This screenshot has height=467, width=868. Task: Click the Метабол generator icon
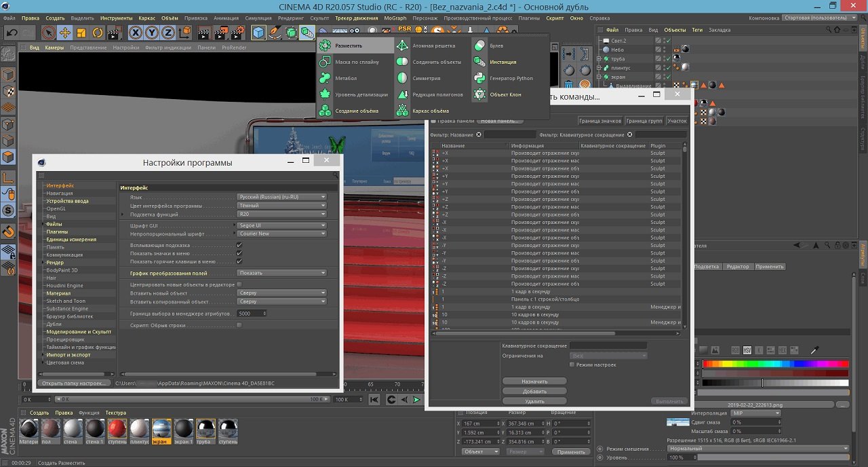click(325, 78)
